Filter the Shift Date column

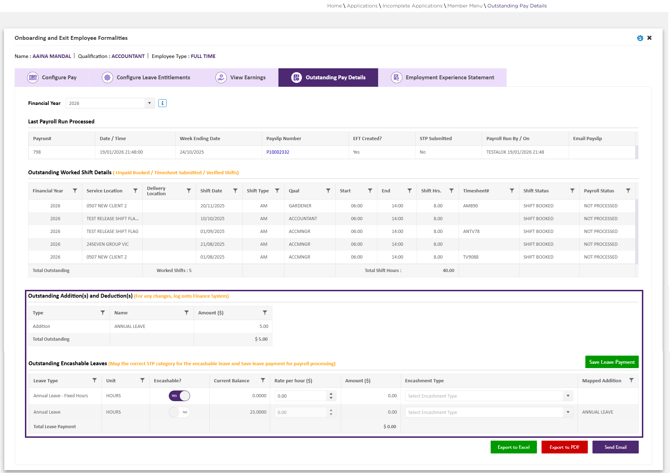pyautogui.click(x=235, y=191)
